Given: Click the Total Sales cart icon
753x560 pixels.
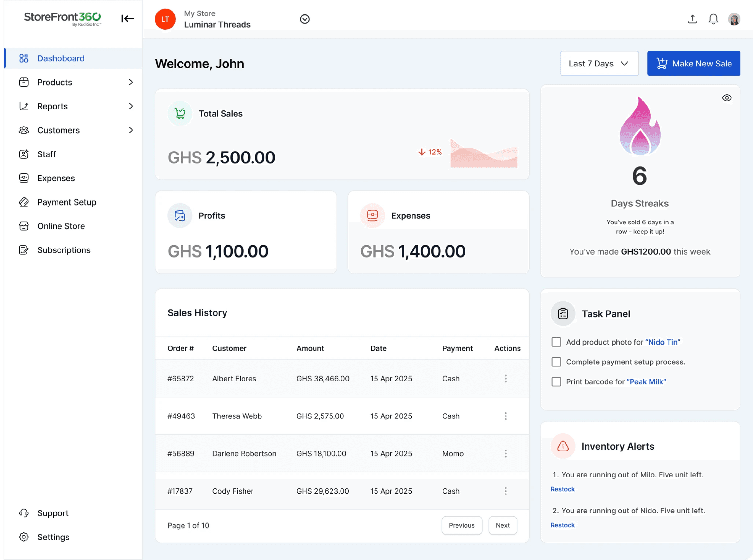Looking at the screenshot, I should coord(180,114).
